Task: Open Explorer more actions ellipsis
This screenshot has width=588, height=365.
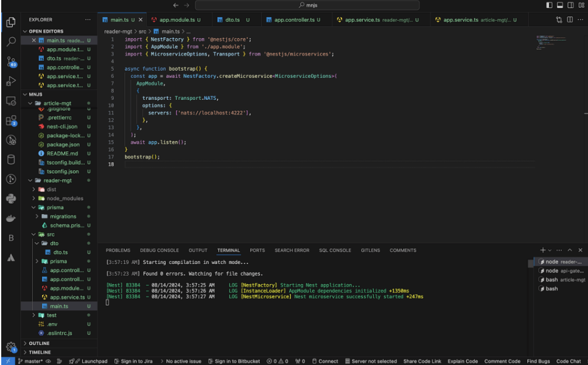Action: [88, 19]
